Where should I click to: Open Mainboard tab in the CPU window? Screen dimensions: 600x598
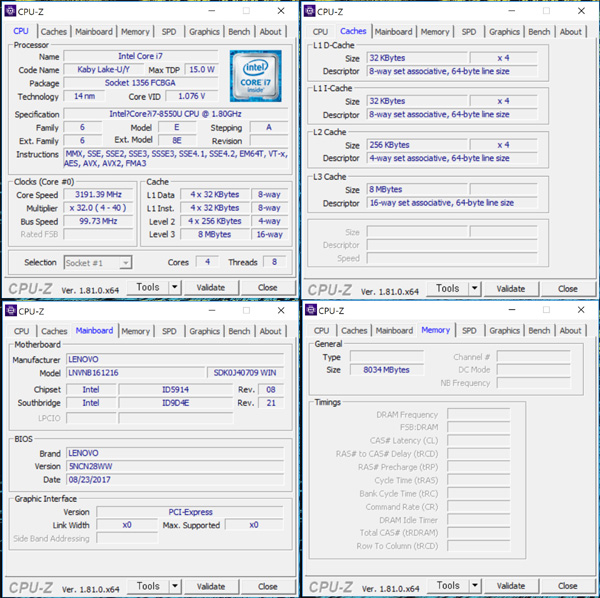click(x=94, y=32)
